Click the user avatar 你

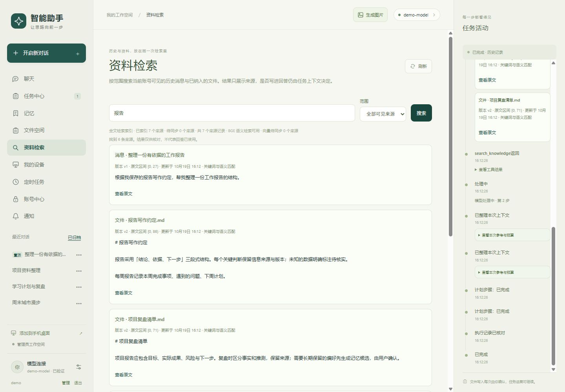(17, 367)
